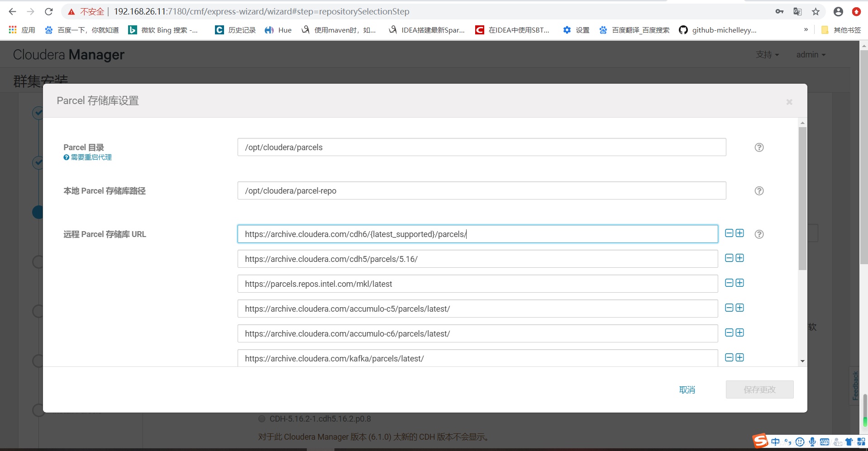Screen dimensions: 868x451
Task: Click the page scrollbar thumb
Action: (864, 156)
